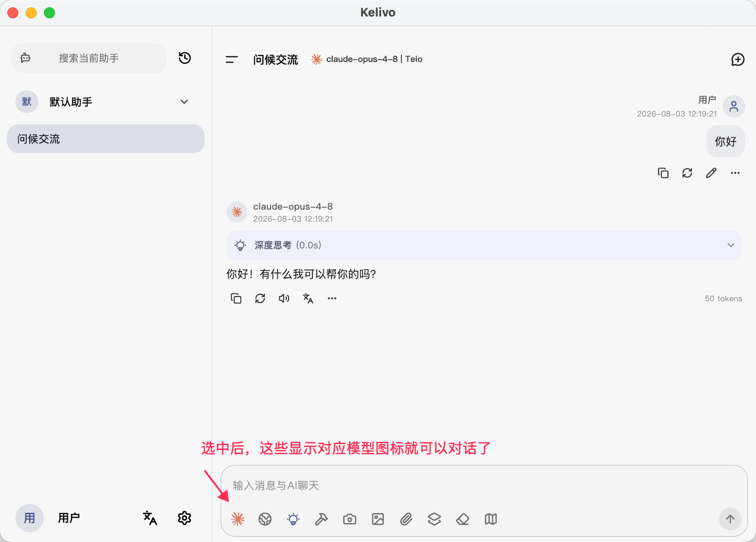Click the assistant icon left of search box

[26, 58]
